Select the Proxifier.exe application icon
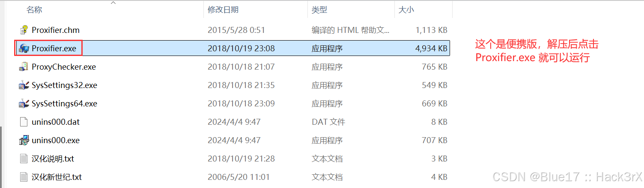644x188 pixels. (24, 48)
